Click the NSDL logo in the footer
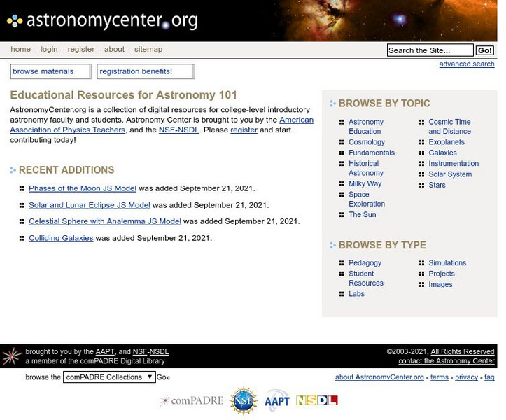The image size is (506, 420). coord(316,400)
